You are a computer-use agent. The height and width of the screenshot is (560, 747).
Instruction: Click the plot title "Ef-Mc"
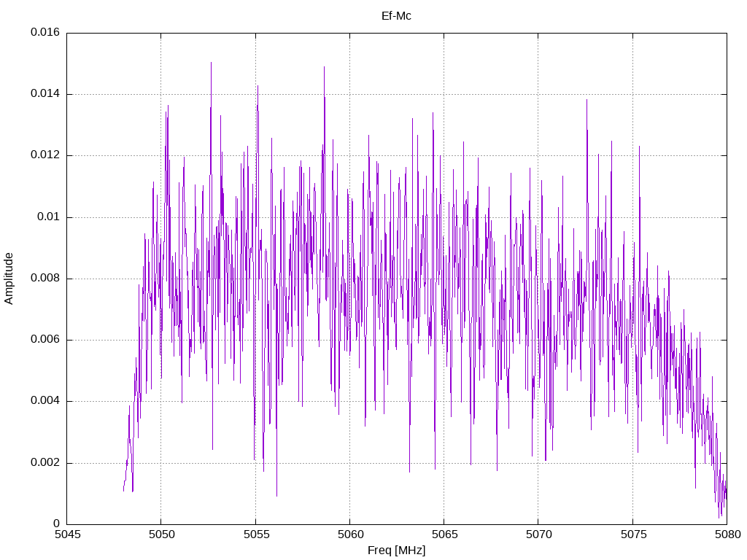396,16
